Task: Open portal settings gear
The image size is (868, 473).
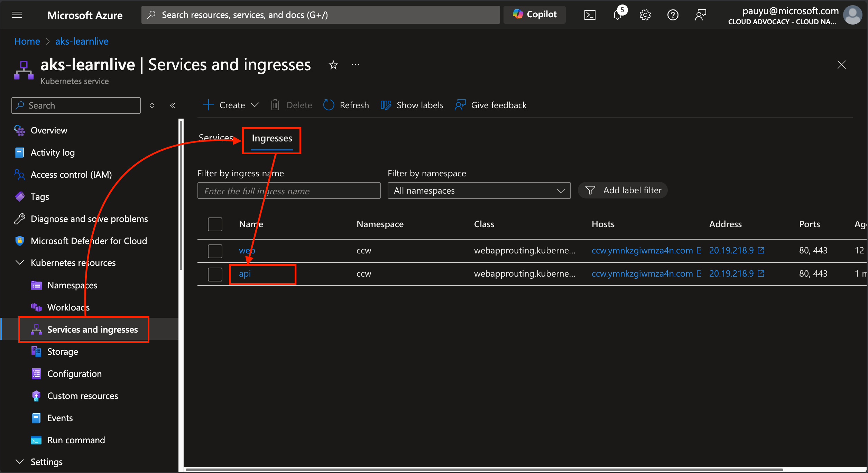Action: (x=645, y=15)
